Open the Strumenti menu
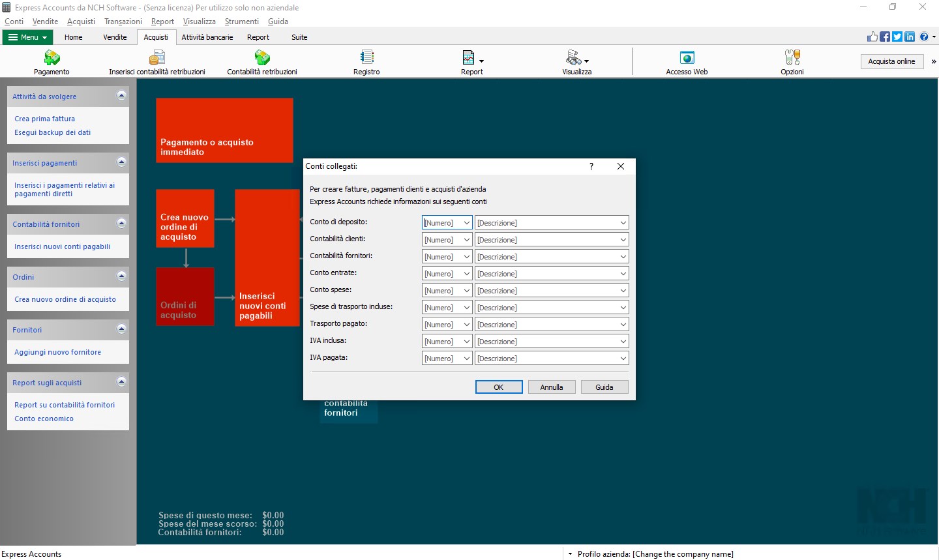 (242, 22)
